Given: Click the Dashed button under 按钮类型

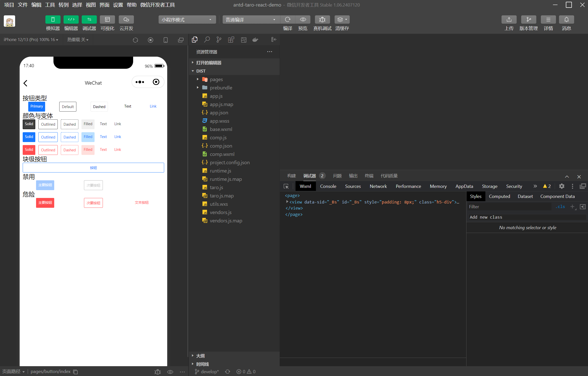Looking at the screenshot, I should [x=99, y=107].
